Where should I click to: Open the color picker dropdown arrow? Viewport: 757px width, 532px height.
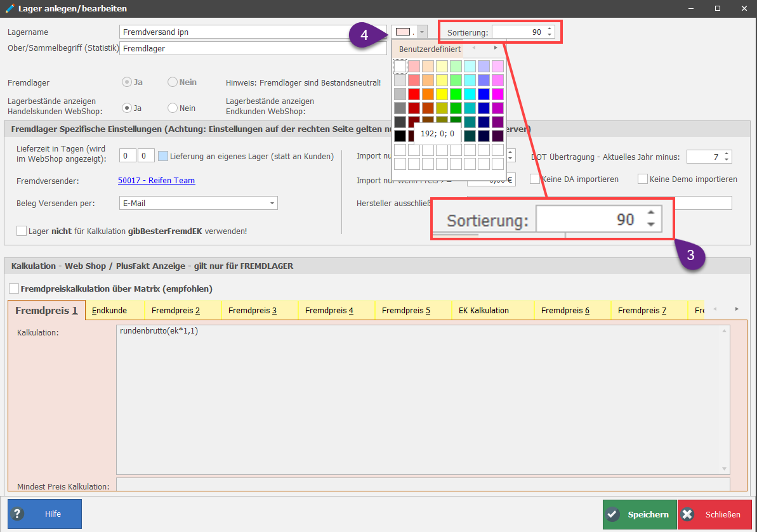[x=422, y=32]
